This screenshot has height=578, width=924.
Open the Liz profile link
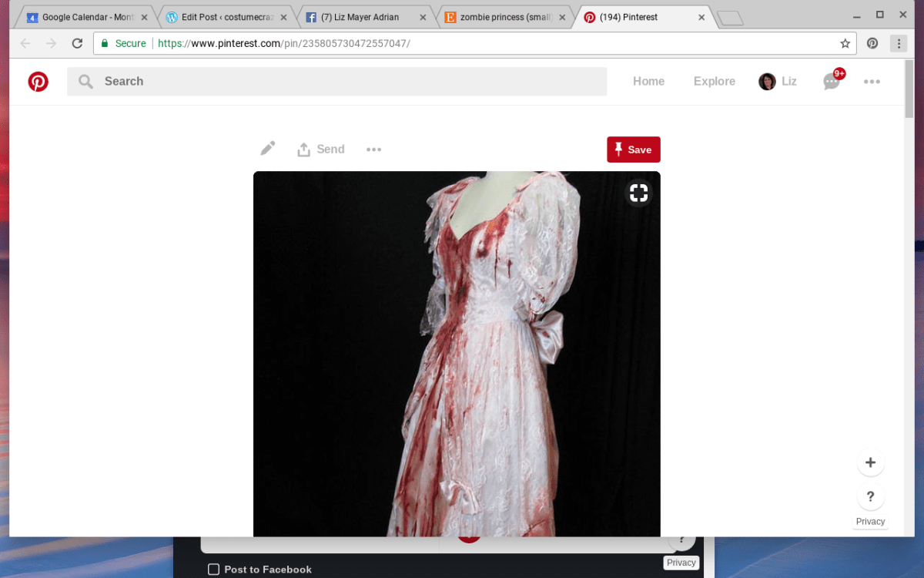pos(778,82)
